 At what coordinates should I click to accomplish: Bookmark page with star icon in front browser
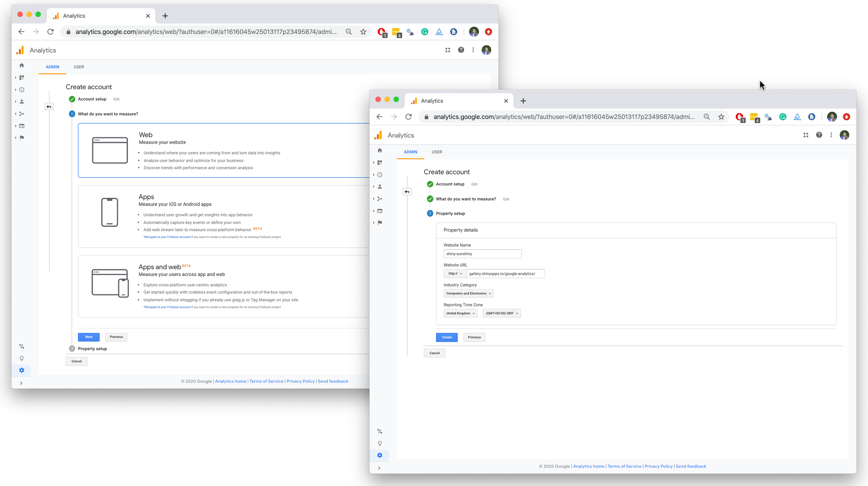[x=721, y=117]
